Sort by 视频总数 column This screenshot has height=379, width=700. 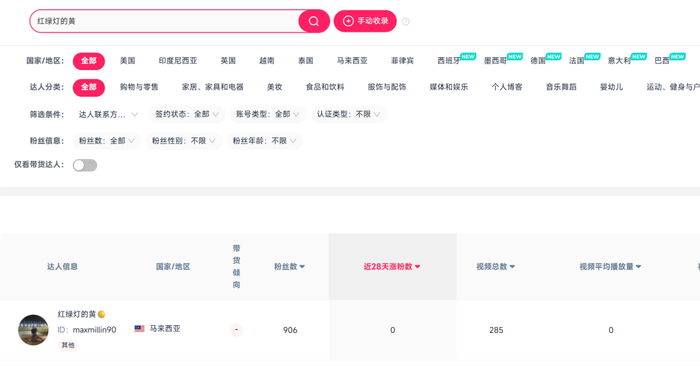coord(496,267)
